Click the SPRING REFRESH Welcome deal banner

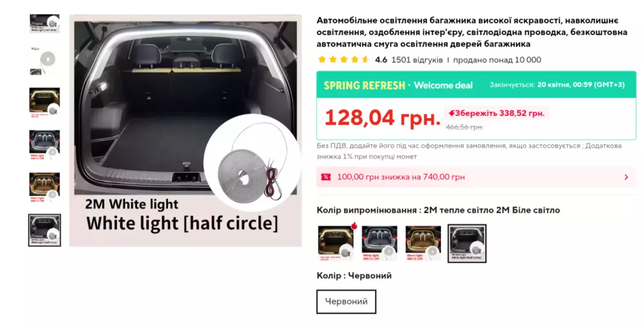point(476,85)
